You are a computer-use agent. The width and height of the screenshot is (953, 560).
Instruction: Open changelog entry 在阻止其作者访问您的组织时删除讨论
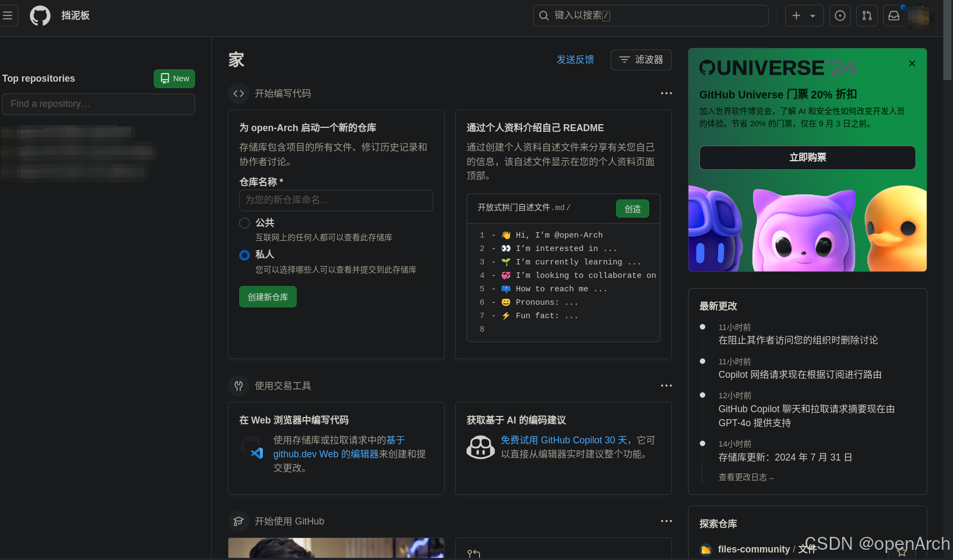pyautogui.click(x=798, y=340)
